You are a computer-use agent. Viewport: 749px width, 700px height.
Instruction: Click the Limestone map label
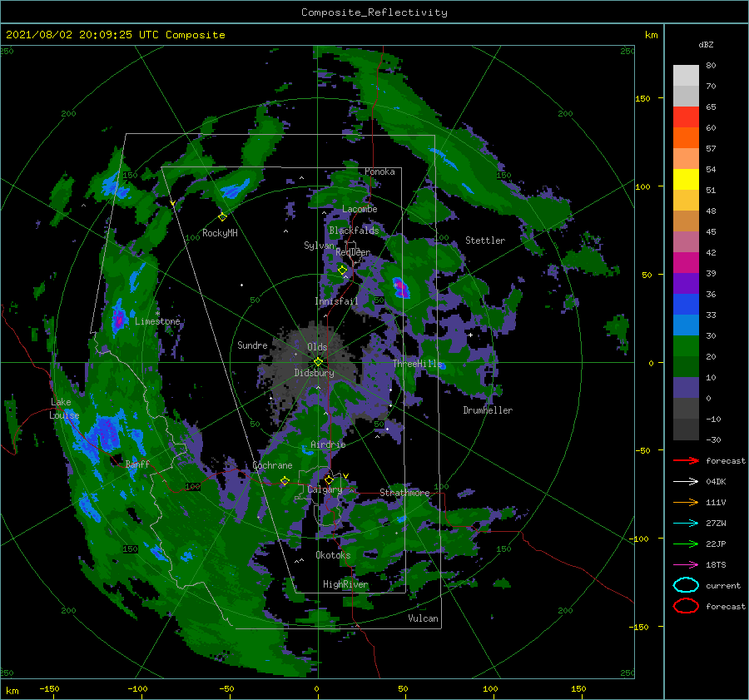pos(157,321)
